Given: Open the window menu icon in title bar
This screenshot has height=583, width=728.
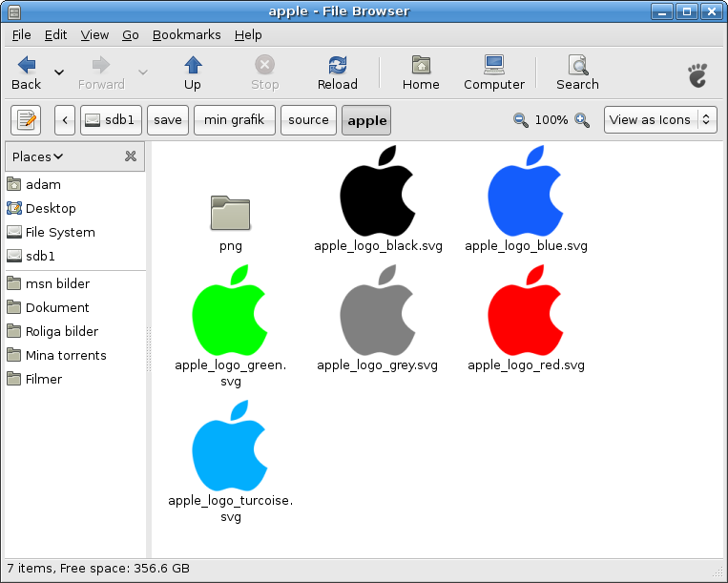Looking at the screenshot, I should tap(14, 11).
